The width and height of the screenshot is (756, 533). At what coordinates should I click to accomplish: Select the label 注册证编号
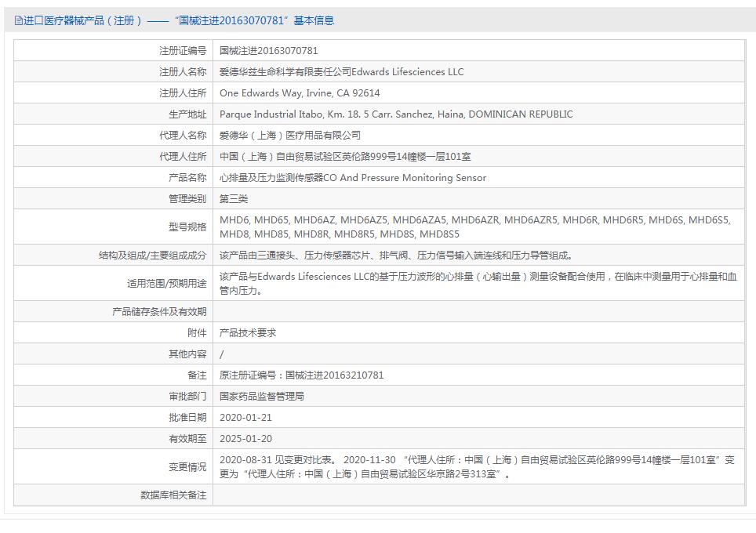tap(183, 51)
